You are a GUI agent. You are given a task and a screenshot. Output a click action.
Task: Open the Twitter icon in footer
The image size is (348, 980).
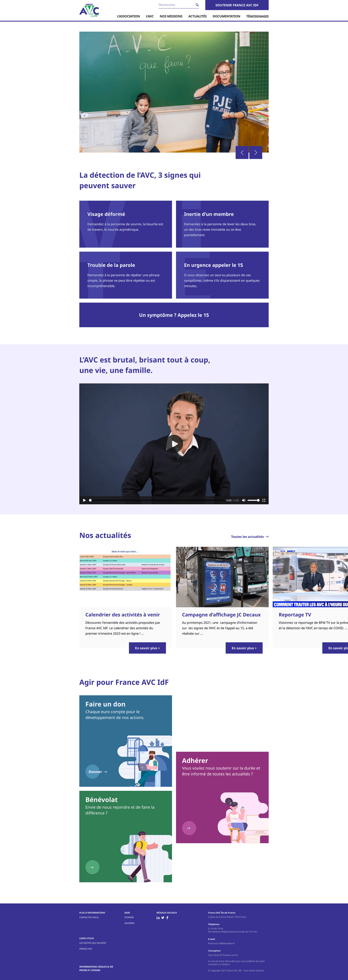(163, 918)
